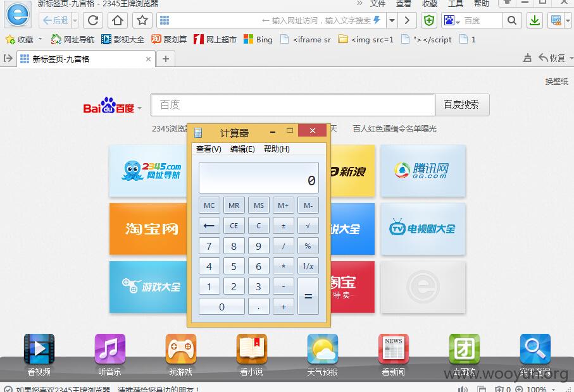Open the 游戏大全 tile

(148, 286)
